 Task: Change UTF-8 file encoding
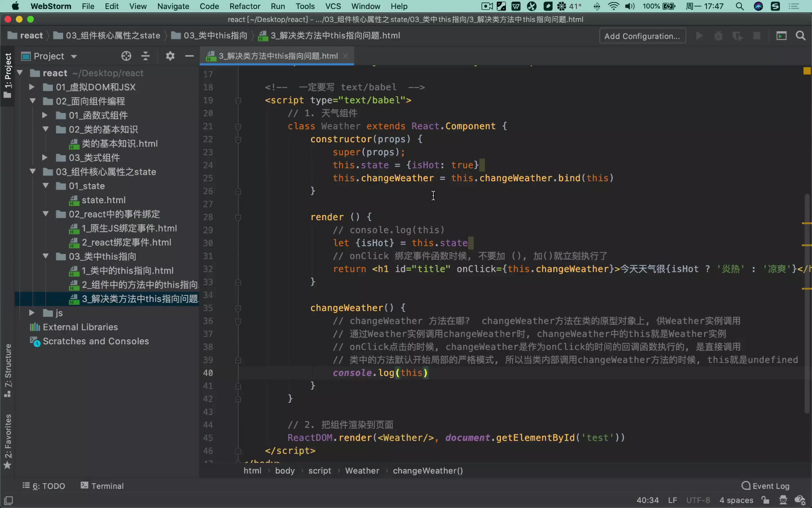698,500
